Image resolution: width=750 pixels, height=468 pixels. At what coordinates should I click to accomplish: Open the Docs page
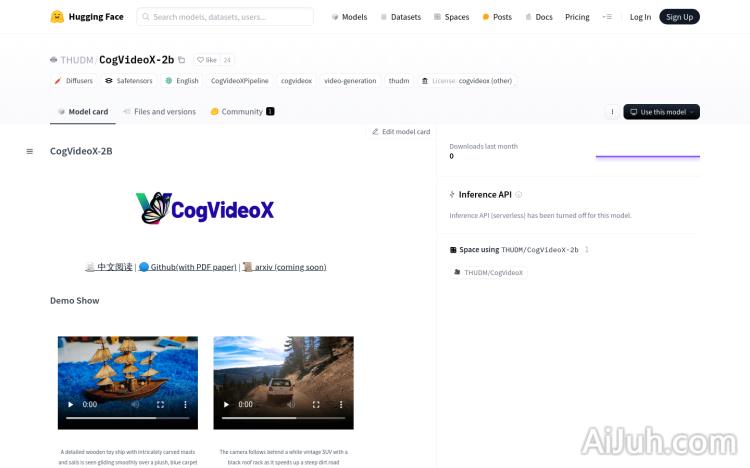click(x=539, y=17)
